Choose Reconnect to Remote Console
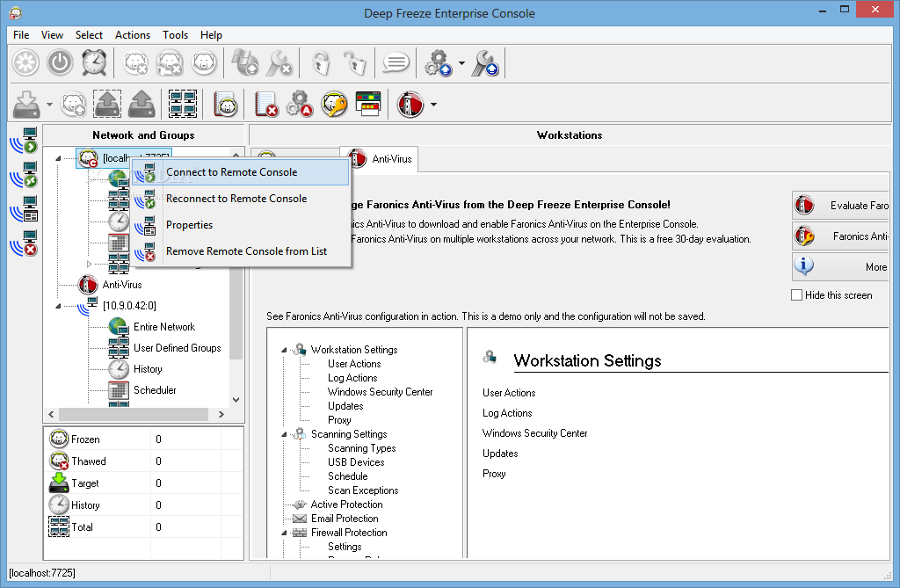This screenshot has height=588, width=900. (x=241, y=199)
